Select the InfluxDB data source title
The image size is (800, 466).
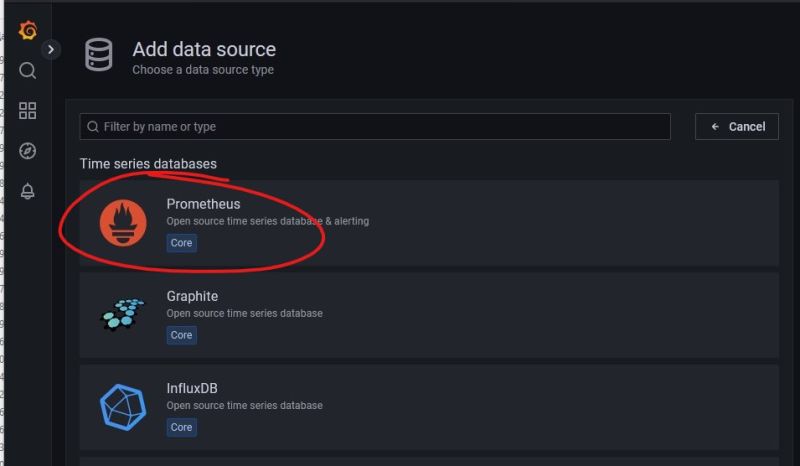pos(192,388)
